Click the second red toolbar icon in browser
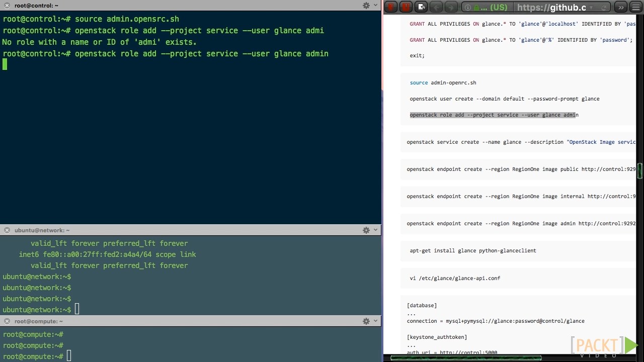The image size is (644, 362). click(x=406, y=7)
